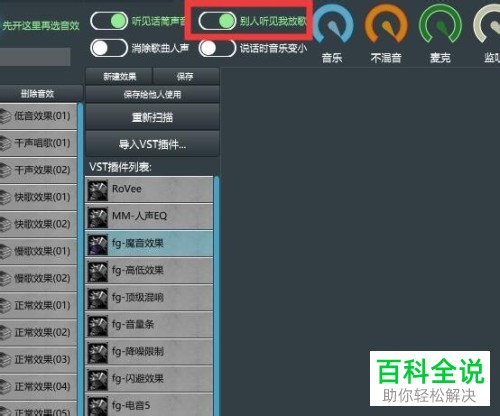Select fg-电音5 text in VST list

pyautogui.click(x=131, y=406)
